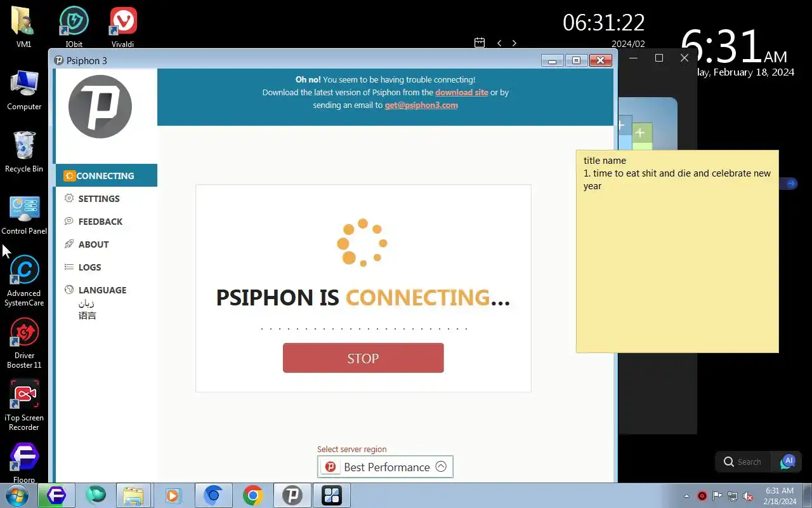The image size is (812, 508).
Task: Launch Advanced SystemCare from the desktop
Action: point(24,281)
